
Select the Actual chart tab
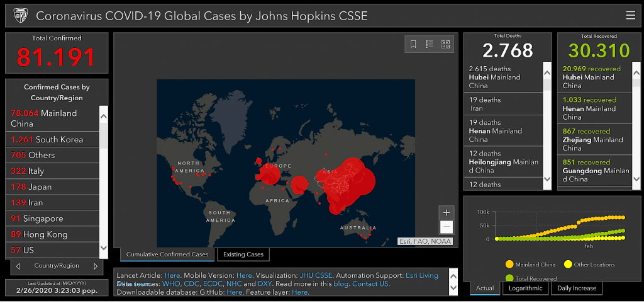(485, 289)
